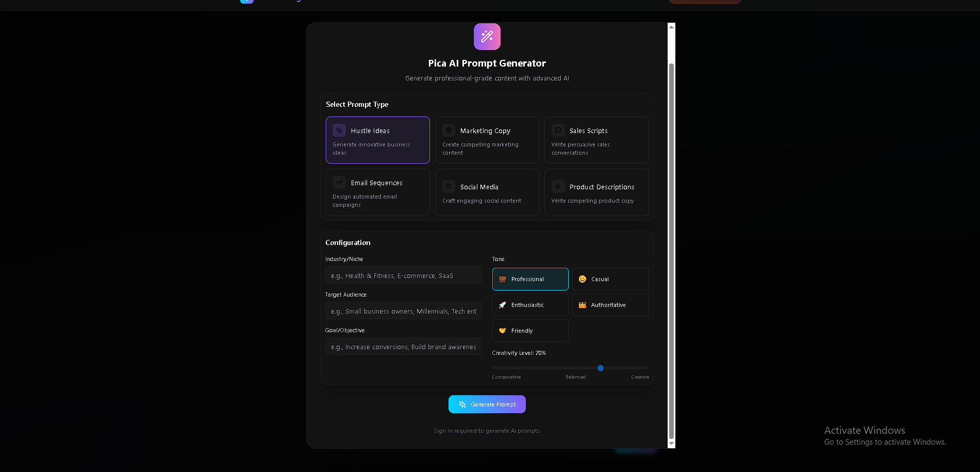Viewport: 980px width, 472px height.
Task: Choose Social Media prompt type
Action: tap(487, 192)
